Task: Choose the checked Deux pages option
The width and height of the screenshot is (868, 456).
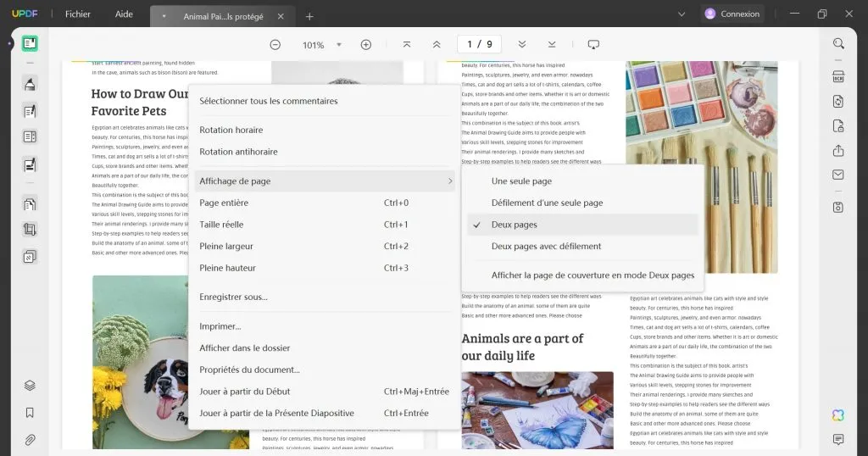Action: click(x=582, y=225)
